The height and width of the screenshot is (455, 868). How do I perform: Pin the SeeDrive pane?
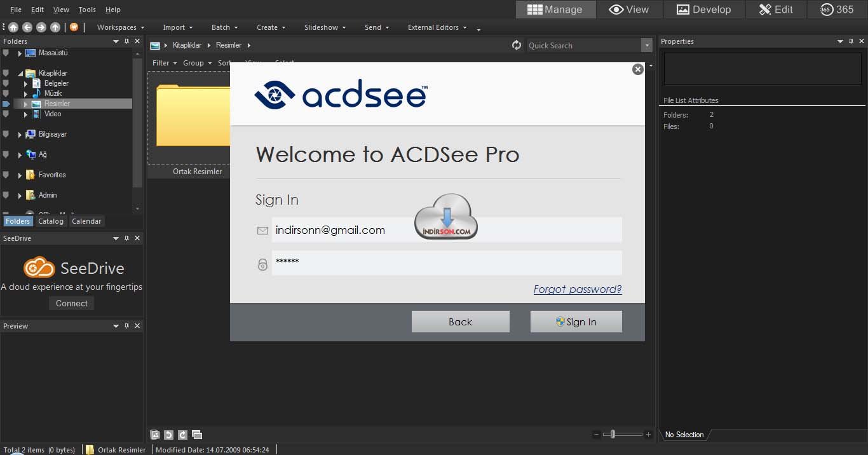click(126, 238)
